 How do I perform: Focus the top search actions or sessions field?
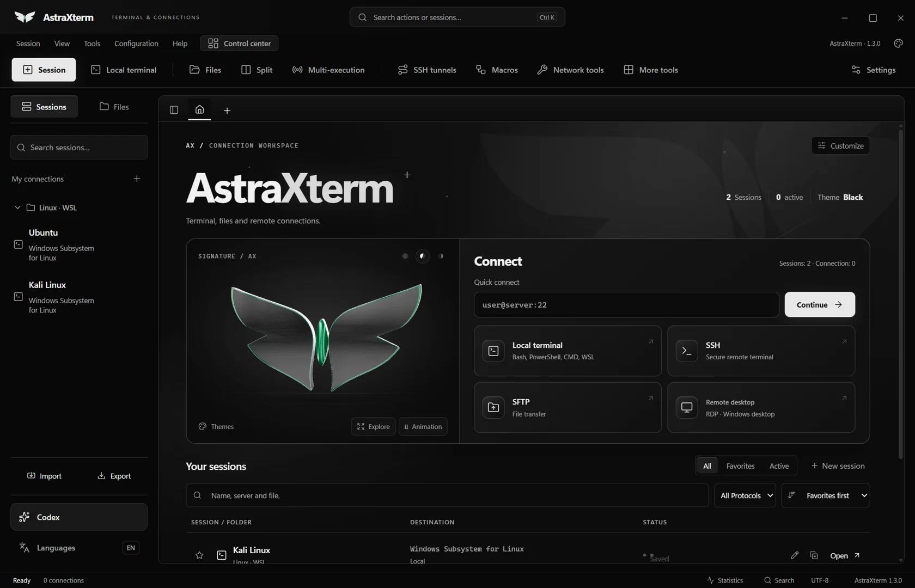[x=457, y=17]
